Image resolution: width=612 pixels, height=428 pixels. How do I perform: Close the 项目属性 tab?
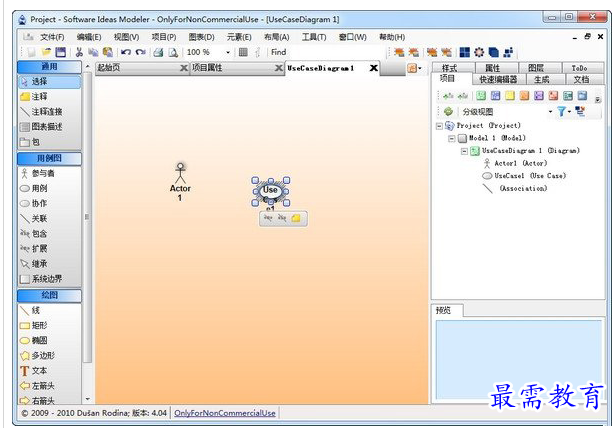coord(279,68)
